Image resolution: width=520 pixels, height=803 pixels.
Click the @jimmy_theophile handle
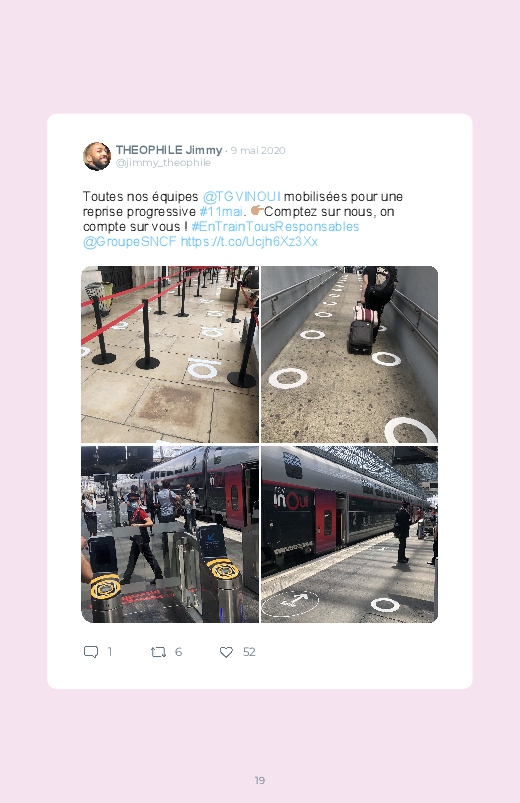pyautogui.click(x=163, y=162)
